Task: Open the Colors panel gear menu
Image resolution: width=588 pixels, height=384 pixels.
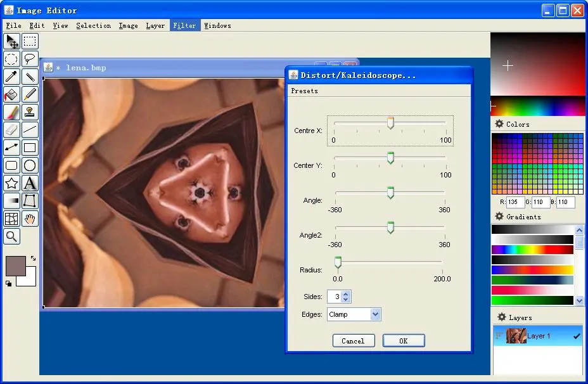Action: click(x=499, y=124)
